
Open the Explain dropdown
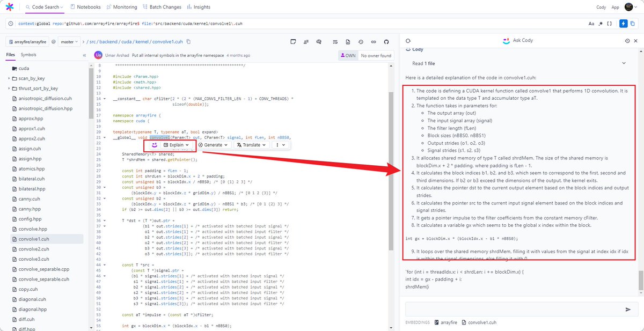pyautogui.click(x=177, y=145)
